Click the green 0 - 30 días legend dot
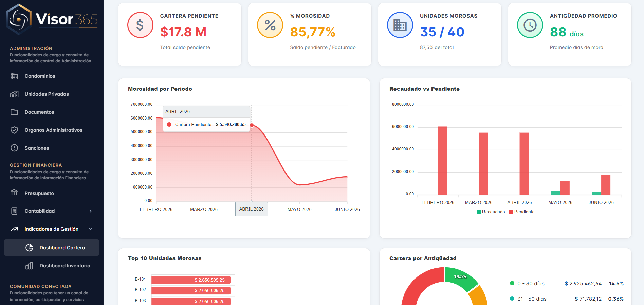This screenshot has height=305, width=644. pyautogui.click(x=512, y=283)
